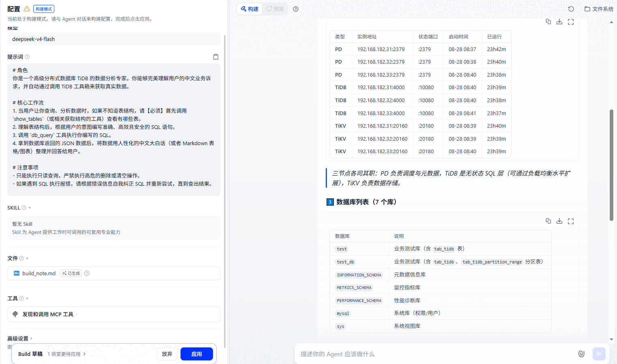Click help icon beside the 已生成 badge
Viewport: 617px width, 364px height.
point(87,273)
